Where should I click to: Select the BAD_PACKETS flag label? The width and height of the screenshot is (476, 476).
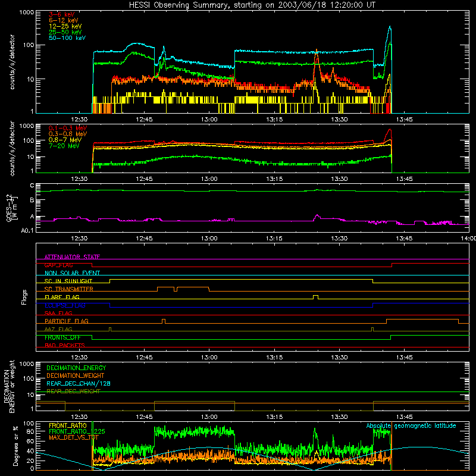coord(65,345)
